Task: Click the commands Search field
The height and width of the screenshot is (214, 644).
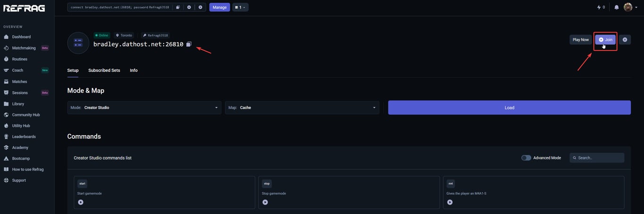Action: (597, 158)
